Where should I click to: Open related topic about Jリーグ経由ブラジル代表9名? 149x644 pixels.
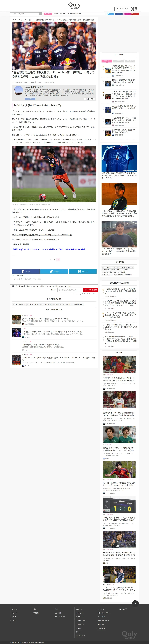[x=46, y=319]
